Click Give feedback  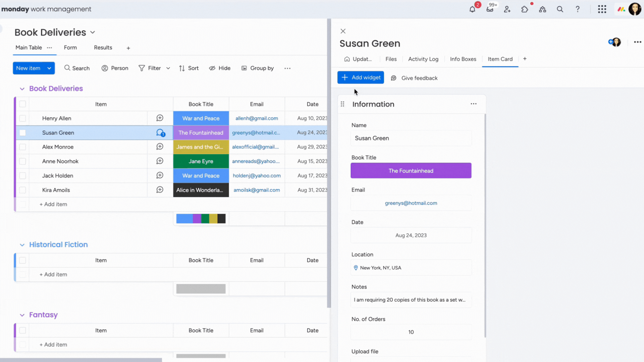414,78
